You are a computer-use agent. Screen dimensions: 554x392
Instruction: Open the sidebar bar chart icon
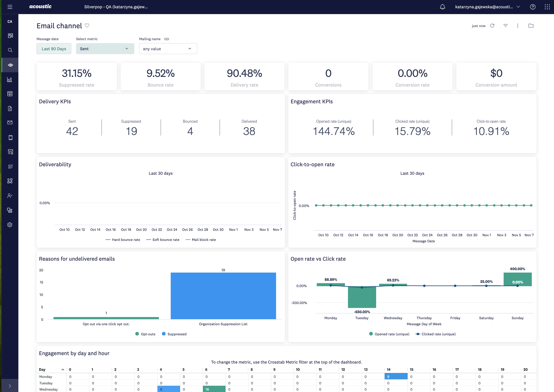tap(10, 79)
